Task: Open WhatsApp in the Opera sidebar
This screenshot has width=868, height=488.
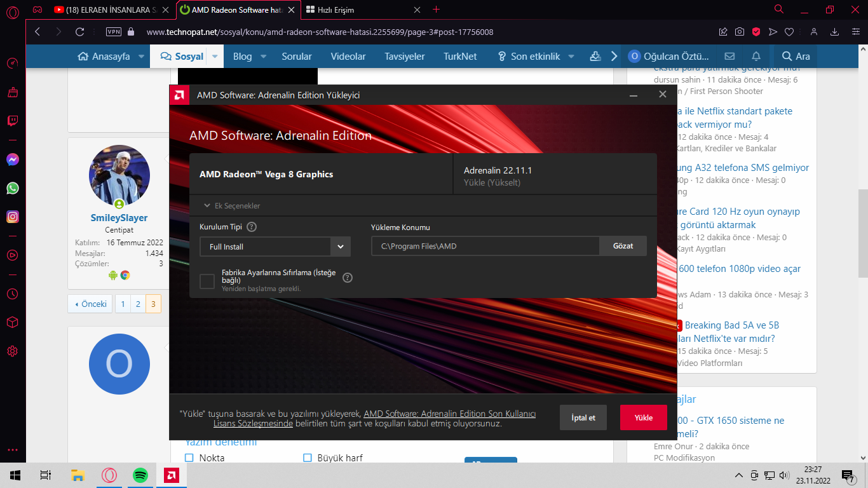Action: (13, 188)
